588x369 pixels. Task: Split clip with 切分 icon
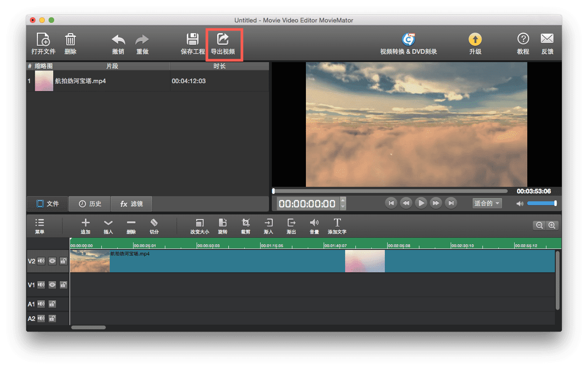click(154, 227)
